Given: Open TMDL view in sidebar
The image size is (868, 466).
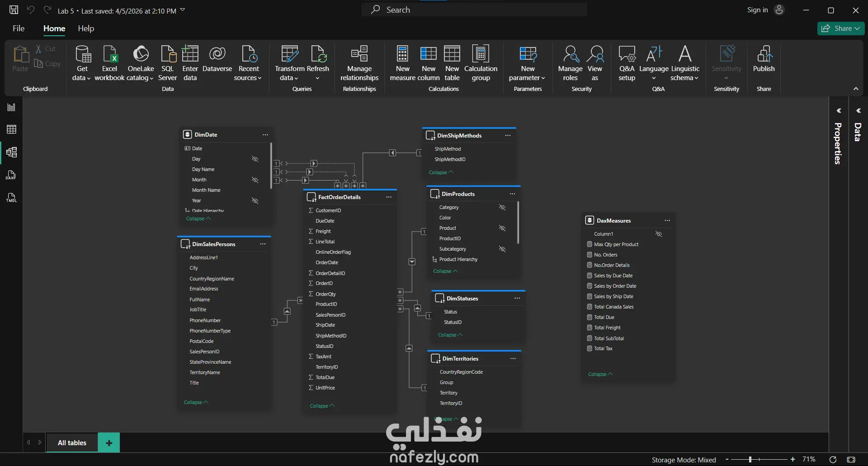Looking at the screenshot, I should [x=11, y=198].
